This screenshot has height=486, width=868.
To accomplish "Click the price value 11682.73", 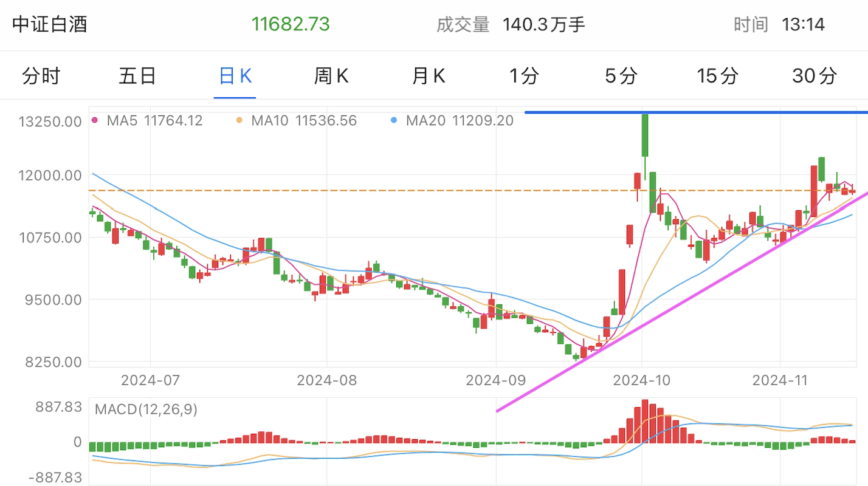I will pyautogui.click(x=291, y=24).
